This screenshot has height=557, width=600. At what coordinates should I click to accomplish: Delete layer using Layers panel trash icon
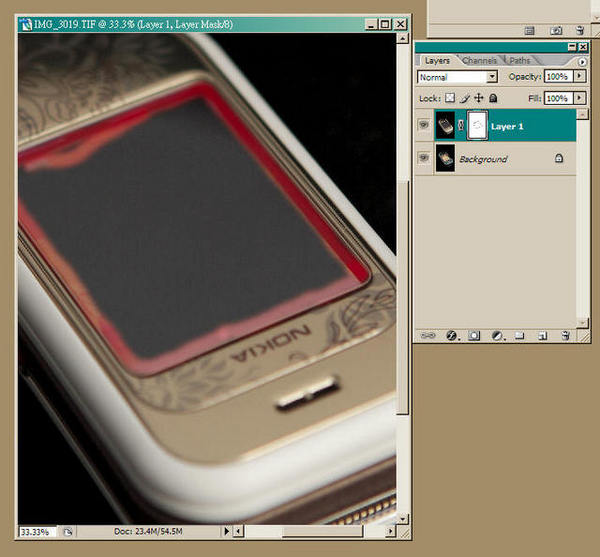565,336
